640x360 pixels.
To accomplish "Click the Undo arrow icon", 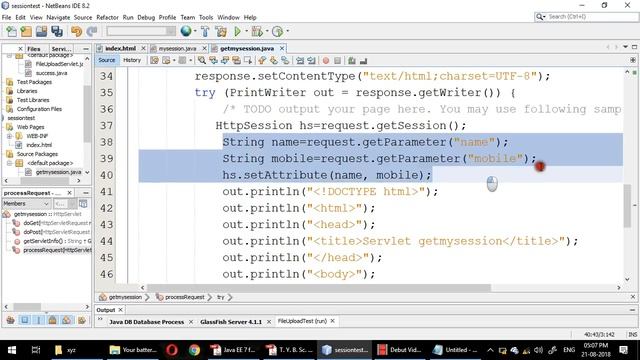I will tap(76, 31).
